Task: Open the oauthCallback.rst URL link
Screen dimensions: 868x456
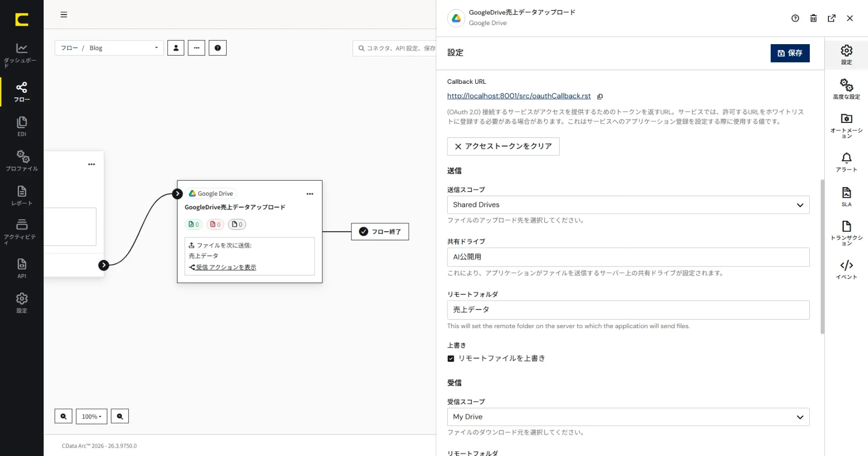Action: (518, 96)
